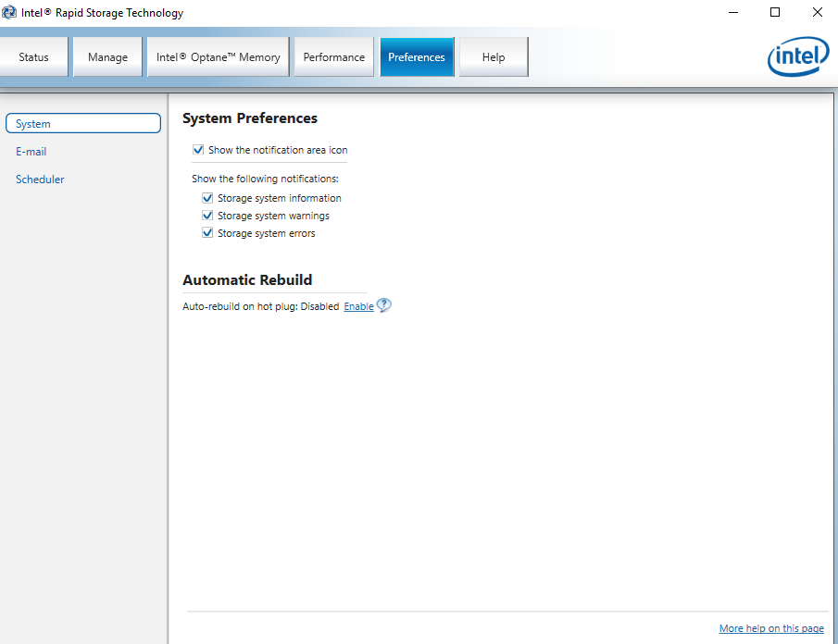Screen dimensions: 838x644
Task: Toggle Storage system warnings checkbox
Action: [207, 216]
